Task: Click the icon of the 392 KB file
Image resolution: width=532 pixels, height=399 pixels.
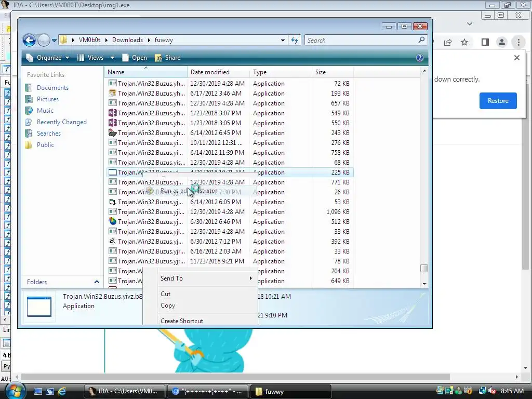Action: coord(112,241)
